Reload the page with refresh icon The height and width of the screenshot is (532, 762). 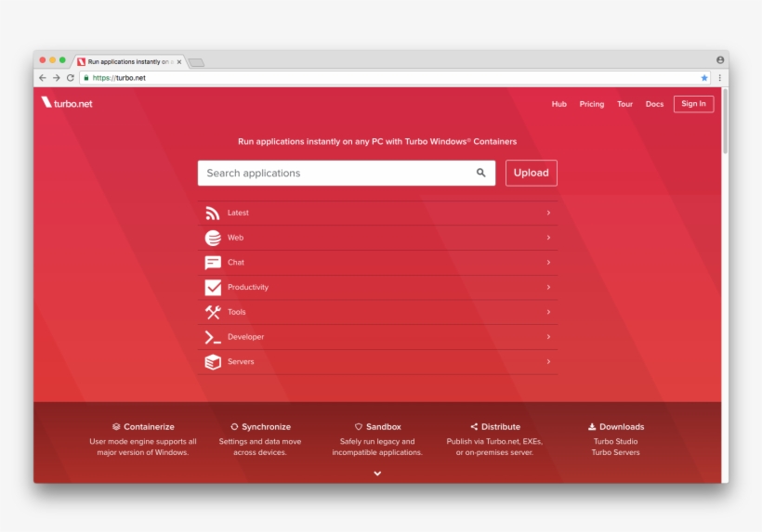click(x=71, y=78)
